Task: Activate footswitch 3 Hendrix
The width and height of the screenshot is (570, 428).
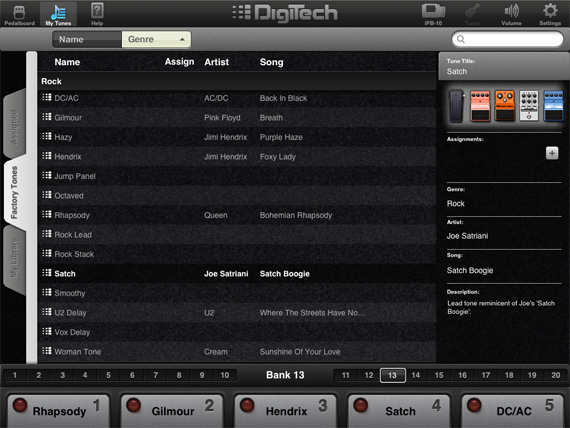Action: [x=285, y=411]
